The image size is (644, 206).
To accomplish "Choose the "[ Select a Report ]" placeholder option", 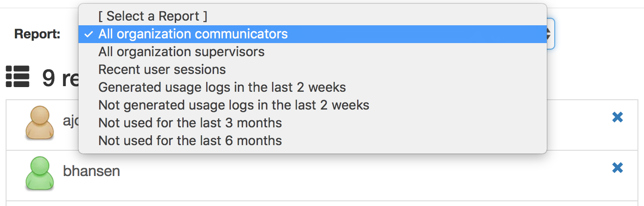I will coord(152,16).
